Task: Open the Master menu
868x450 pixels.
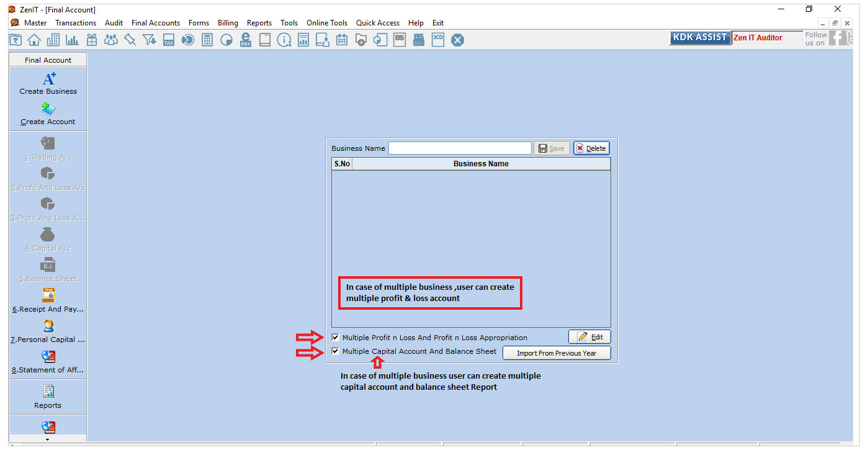Action: pos(35,23)
